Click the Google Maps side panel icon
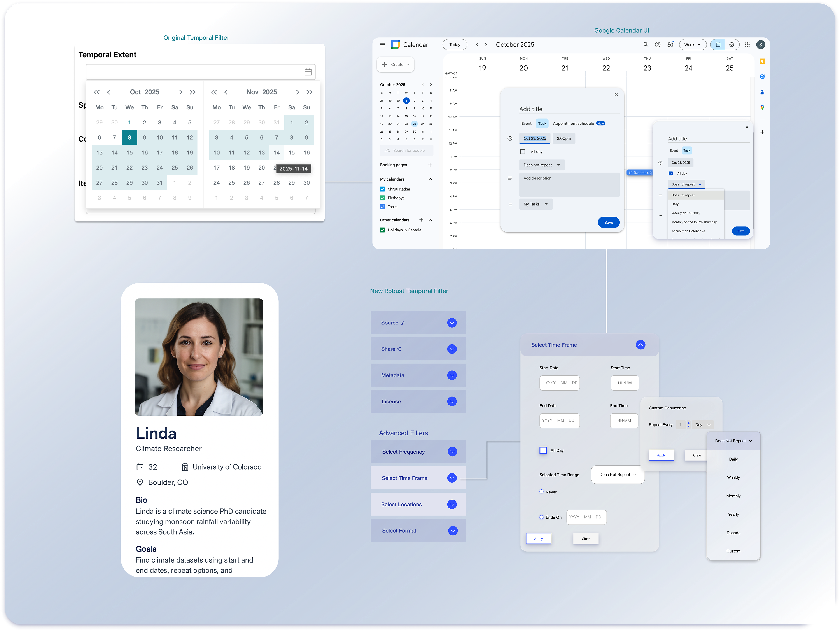The width and height of the screenshot is (840, 631). 762,107
